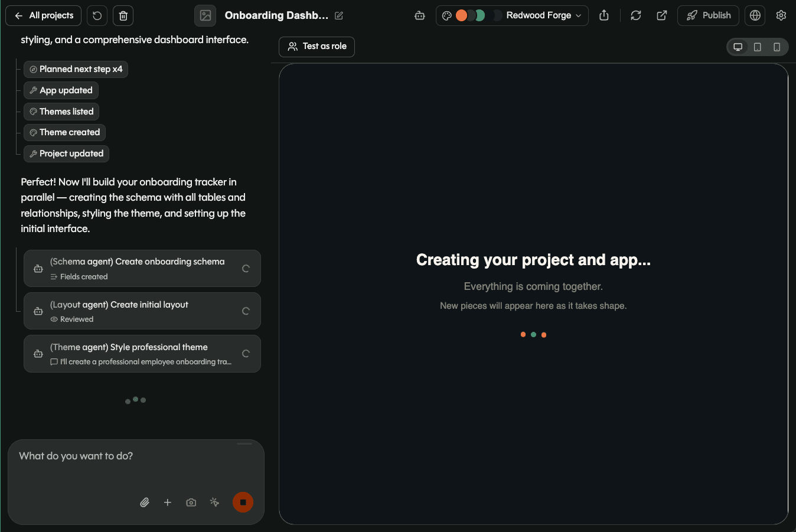Edit the project name pencil icon
The width and height of the screenshot is (796, 532).
[x=339, y=15]
